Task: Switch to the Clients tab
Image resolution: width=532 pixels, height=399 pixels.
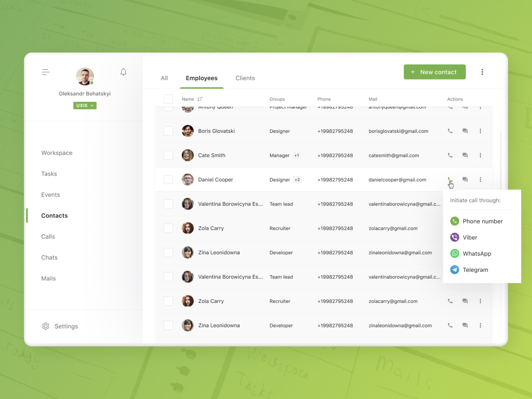Action: pyautogui.click(x=245, y=78)
